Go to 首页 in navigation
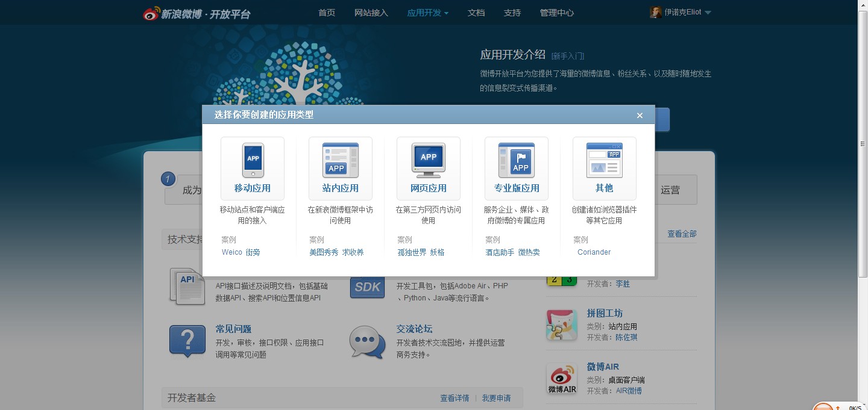Viewport: 868px width, 410px height. (327, 13)
